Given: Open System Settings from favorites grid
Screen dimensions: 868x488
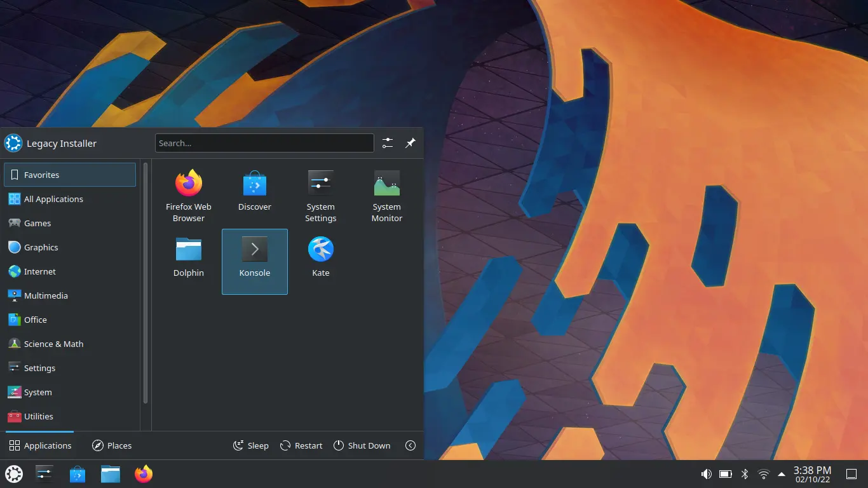Looking at the screenshot, I should (x=321, y=196).
